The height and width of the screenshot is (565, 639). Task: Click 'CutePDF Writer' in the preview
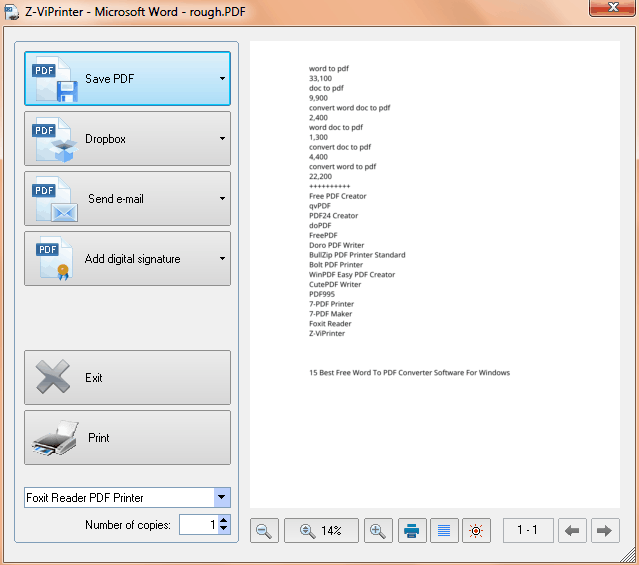point(335,284)
